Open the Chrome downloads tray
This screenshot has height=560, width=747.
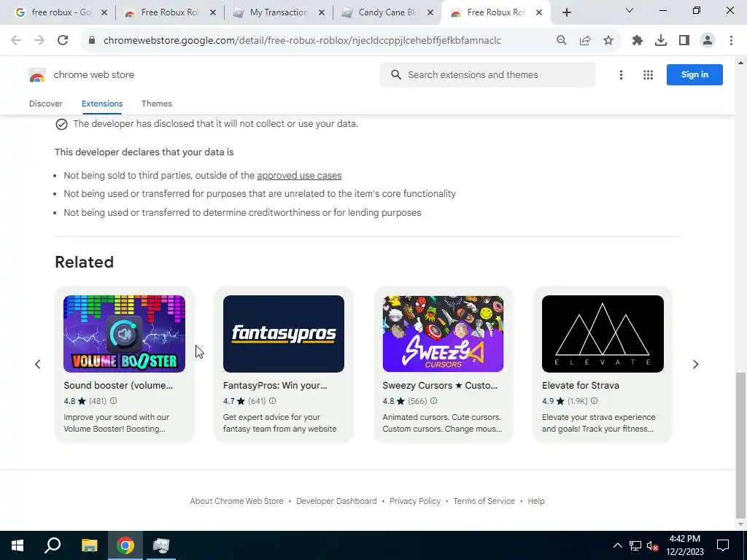pyautogui.click(x=661, y=41)
